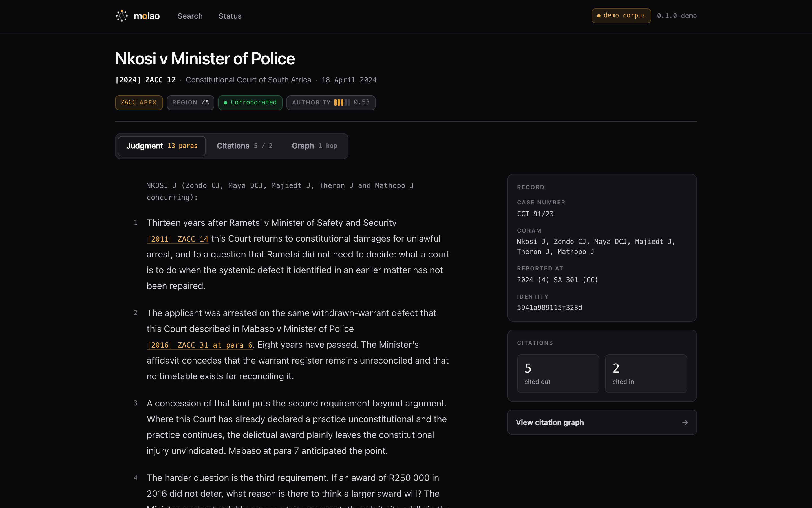The width and height of the screenshot is (812, 508).
Task: Open the [2011] ZACC 14 citation link
Action: (x=178, y=239)
